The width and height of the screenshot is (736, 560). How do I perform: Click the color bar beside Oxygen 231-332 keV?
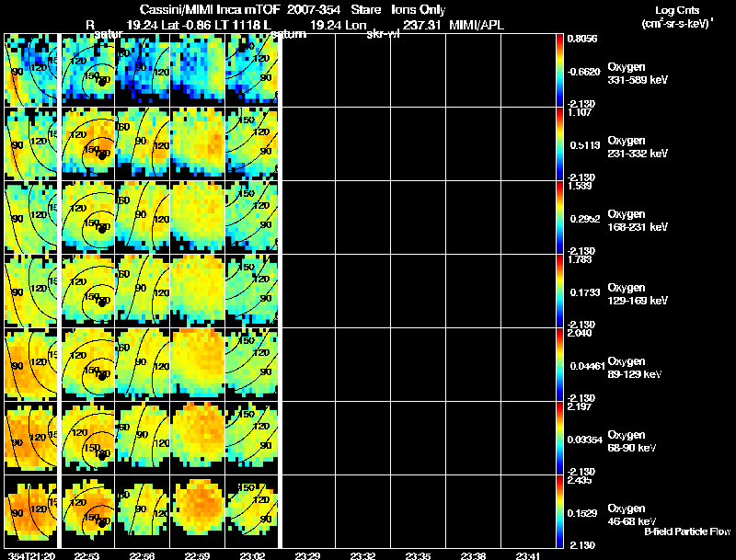coord(559,143)
